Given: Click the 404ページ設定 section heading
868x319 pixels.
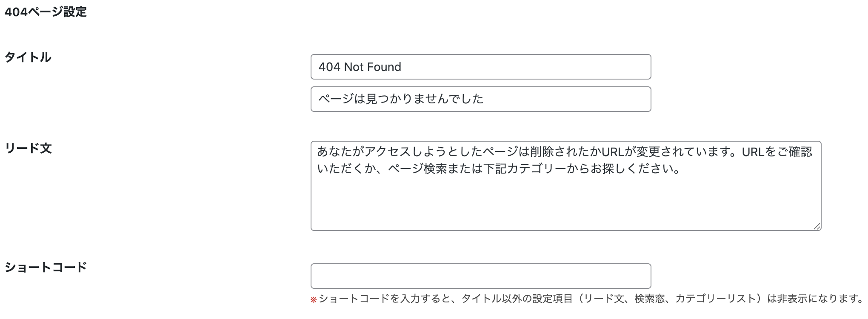Looking at the screenshot, I should (46, 12).
